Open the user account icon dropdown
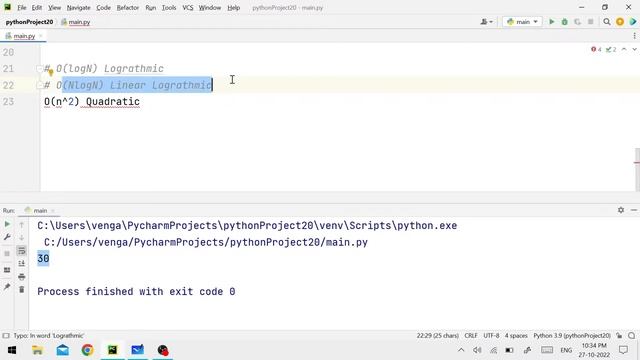 [x=487, y=22]
